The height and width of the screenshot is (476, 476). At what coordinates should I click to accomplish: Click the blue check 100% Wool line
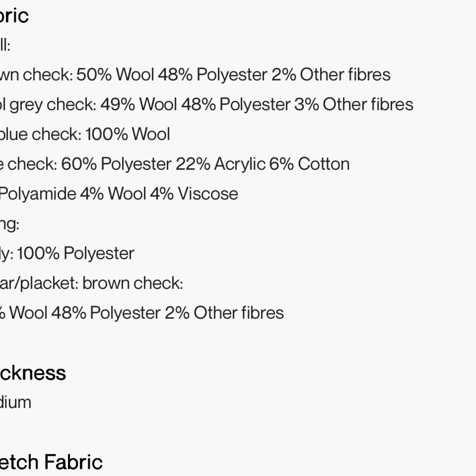point(85,135)
